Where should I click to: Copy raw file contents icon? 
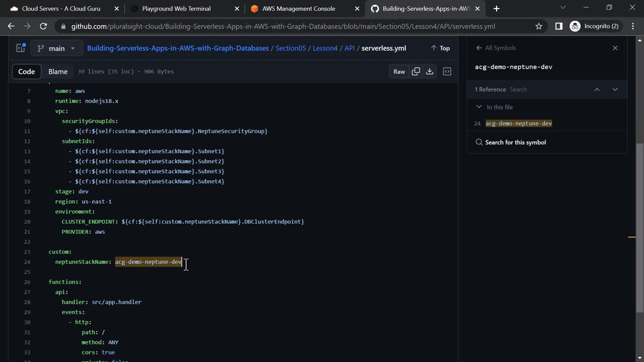pos(416,71)
